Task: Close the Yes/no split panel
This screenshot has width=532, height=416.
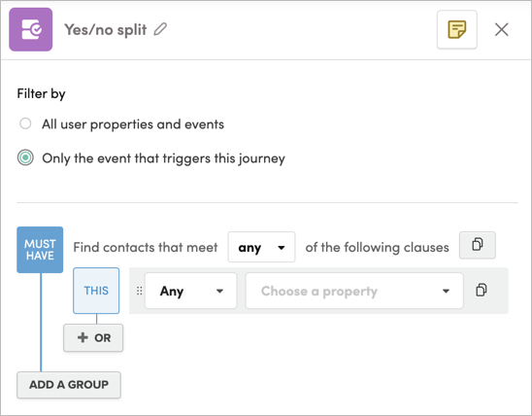Action: click(502, 29)
